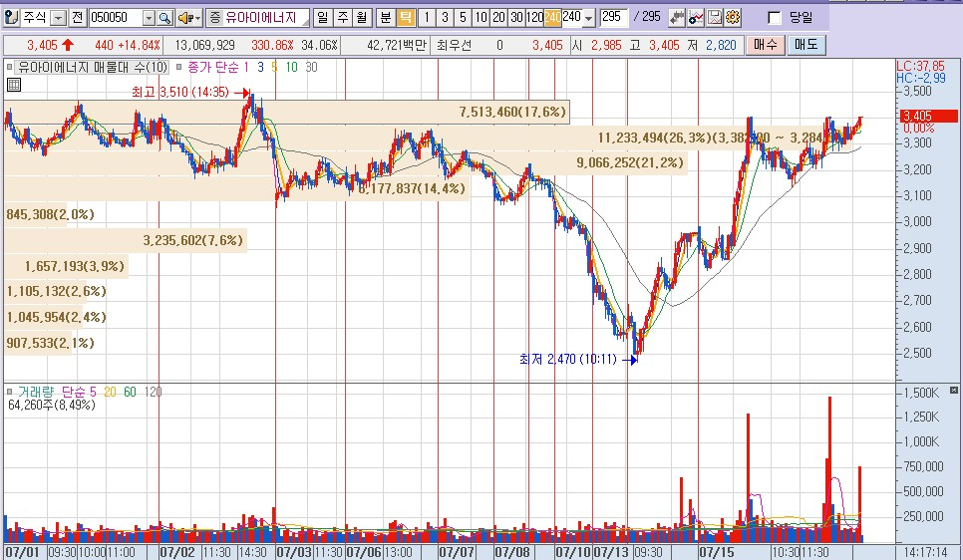The height and width of the screenshot is (560, 963).
Task: Click the leftmost stock chart toolbar icon
Action: (x=11, y=18)
